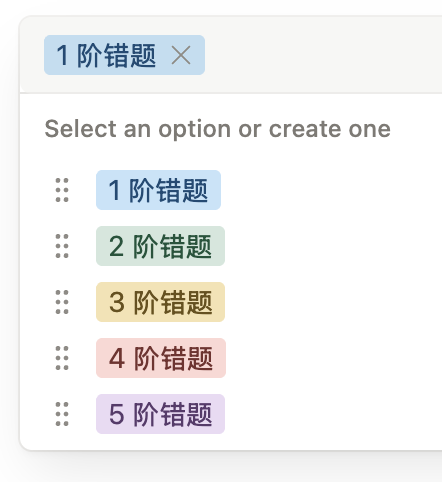Select the blue 1 阶错题 option in list
Image resolution: width=442 pixels, height=482 pixels.
click(158, 190)
